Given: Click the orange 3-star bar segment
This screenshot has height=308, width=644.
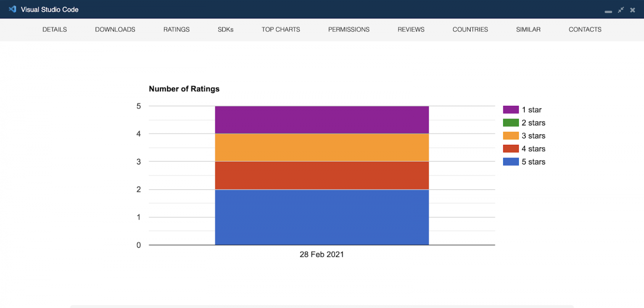Looking at the screenshot, I should tap(322, 148).
